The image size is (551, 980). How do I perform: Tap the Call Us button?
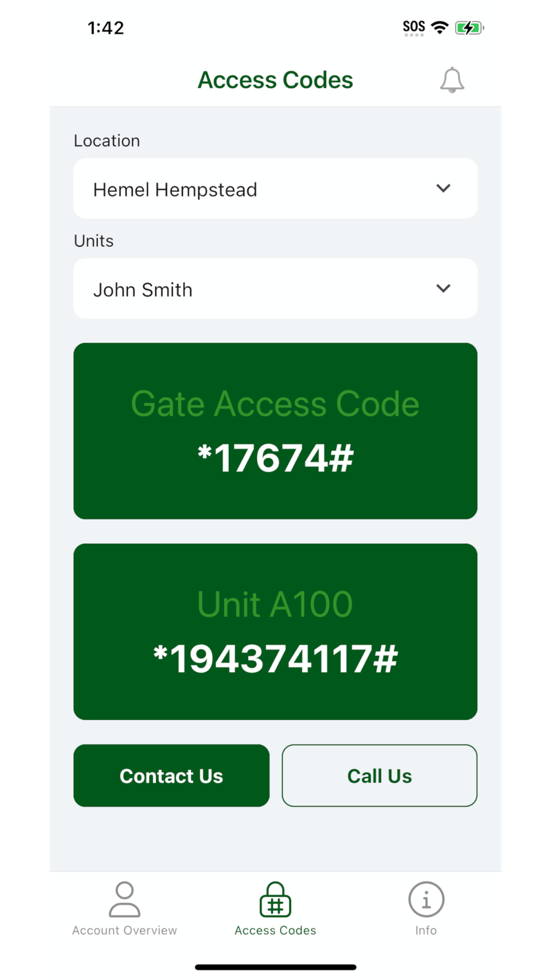[380, 776]
